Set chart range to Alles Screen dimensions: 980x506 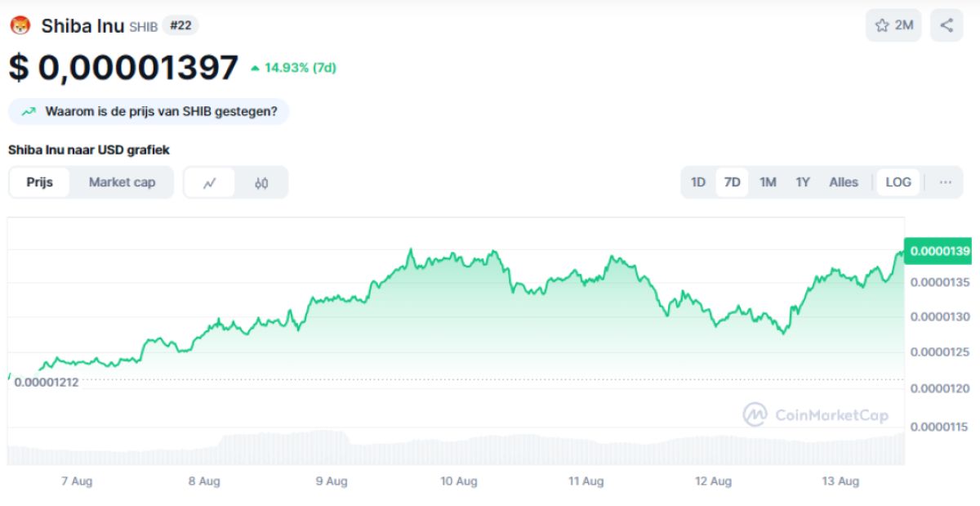pyautogui.click(x=844, y=182)
